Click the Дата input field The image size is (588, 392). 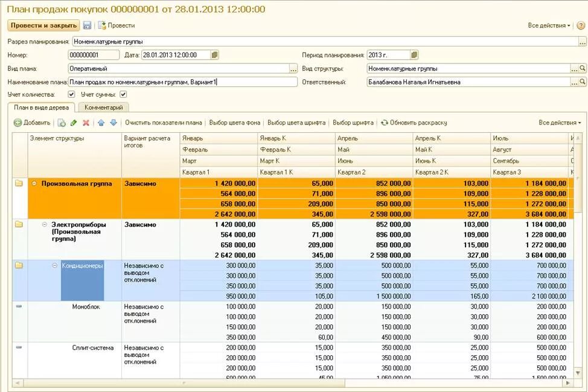click(176, 55)
